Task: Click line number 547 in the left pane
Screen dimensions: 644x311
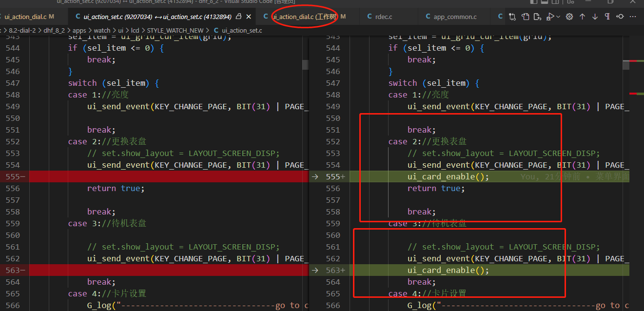Action: (x=13, y=83)
